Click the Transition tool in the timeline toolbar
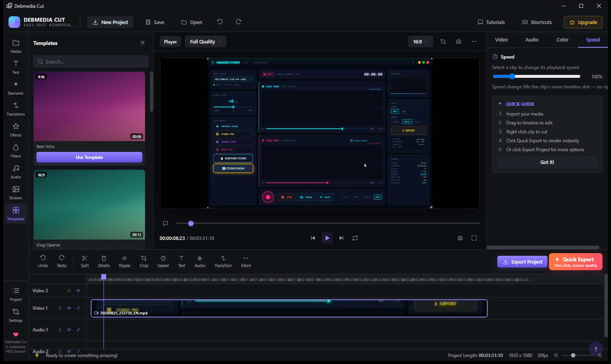 223,261
